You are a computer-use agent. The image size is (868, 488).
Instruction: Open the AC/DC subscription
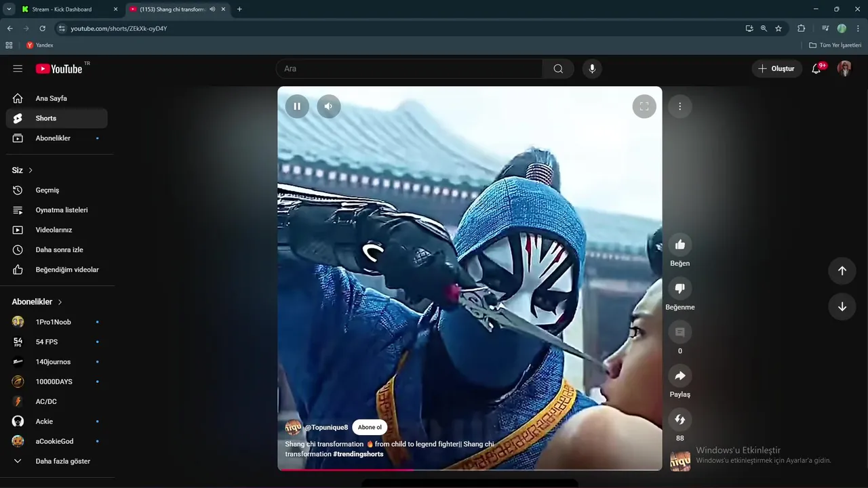click(x=57, y=401)
